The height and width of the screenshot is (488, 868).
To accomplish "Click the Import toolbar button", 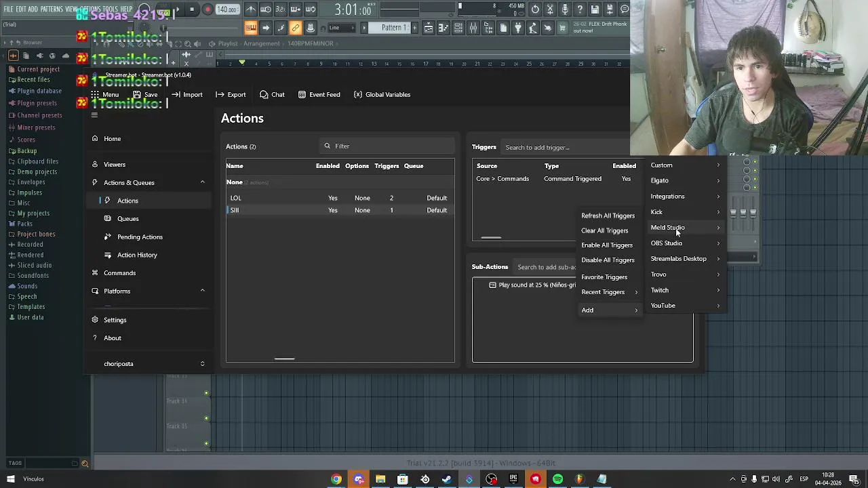I will [x=187, y=95].
